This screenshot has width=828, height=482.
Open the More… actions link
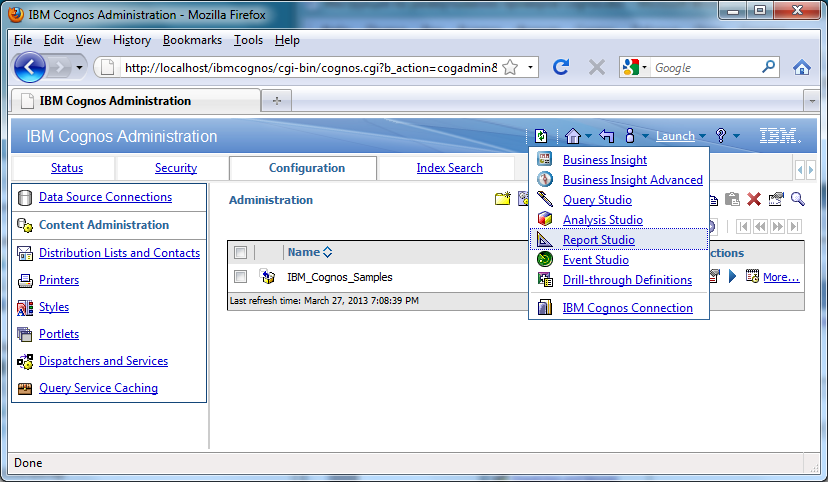click(x=781, y=277)
